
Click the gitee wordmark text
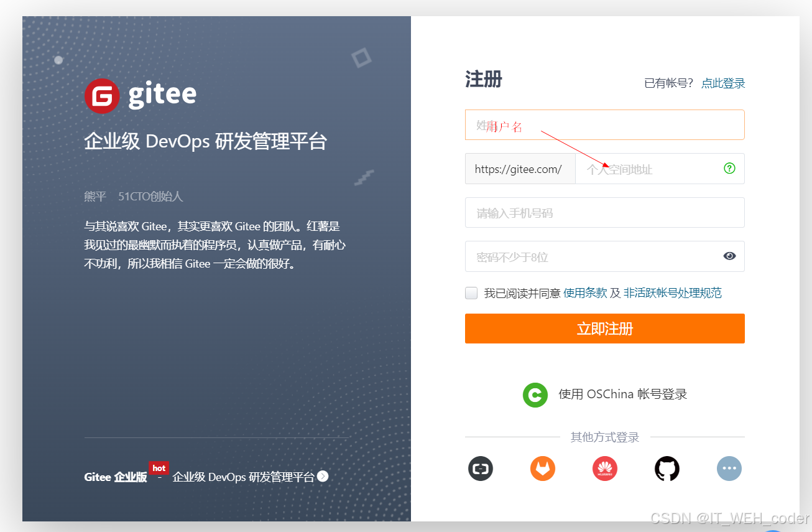(162, 95)
